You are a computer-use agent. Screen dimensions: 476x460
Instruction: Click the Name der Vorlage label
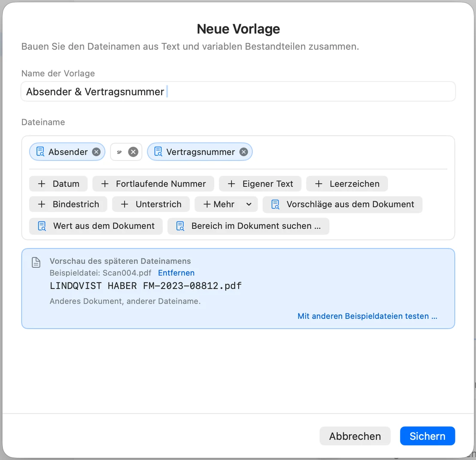click(x=58, y=73)
